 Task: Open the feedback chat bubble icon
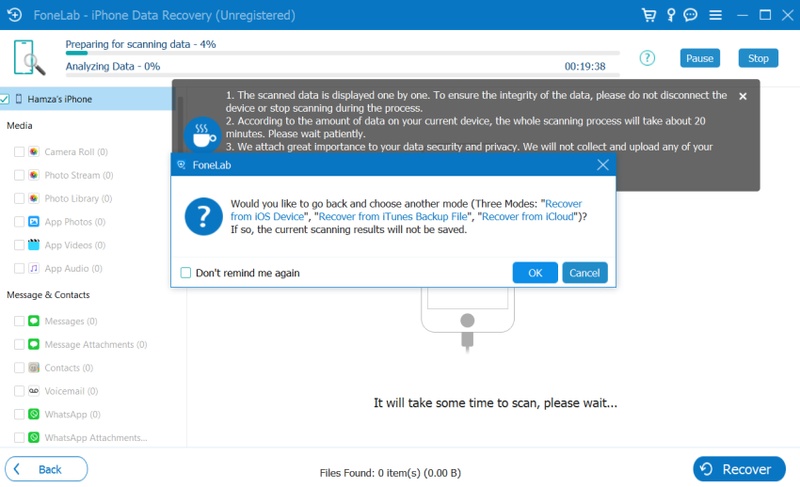click(x=690, y=15)
